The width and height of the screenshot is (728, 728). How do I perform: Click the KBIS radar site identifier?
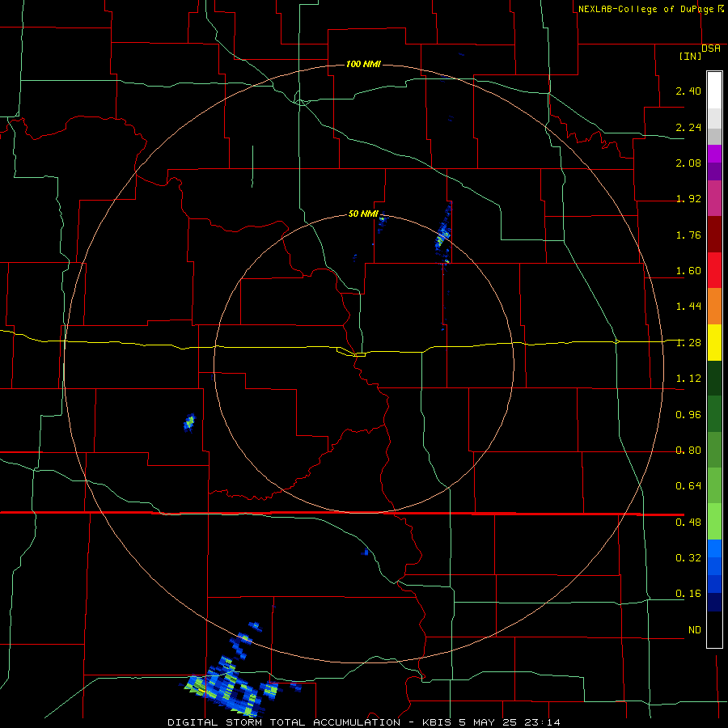tap(438, 722)
